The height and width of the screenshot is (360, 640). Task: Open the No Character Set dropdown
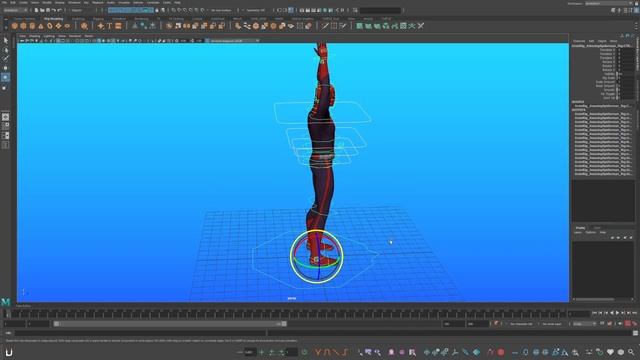pyautogui.click(x=522, y=324)
